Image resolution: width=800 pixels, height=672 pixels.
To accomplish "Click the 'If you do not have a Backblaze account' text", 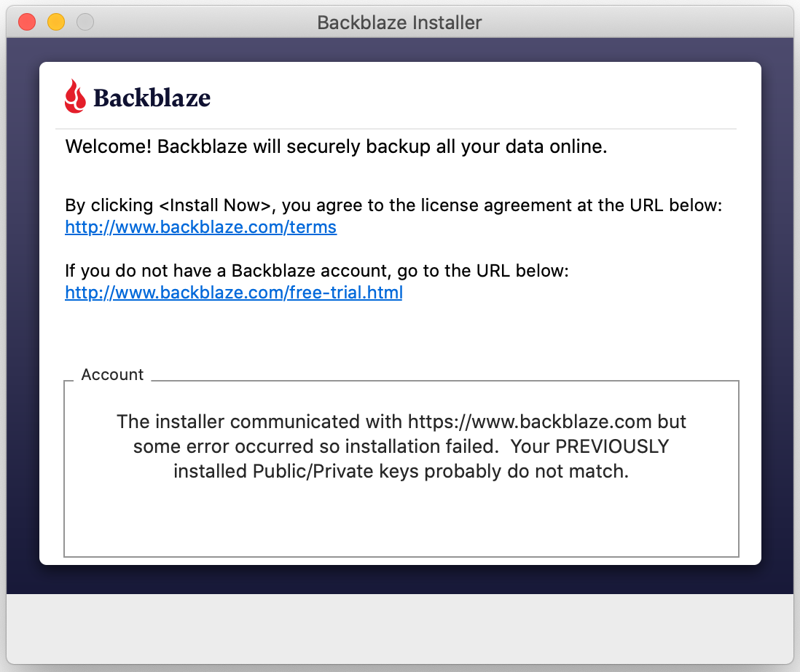I will [227, 270].
